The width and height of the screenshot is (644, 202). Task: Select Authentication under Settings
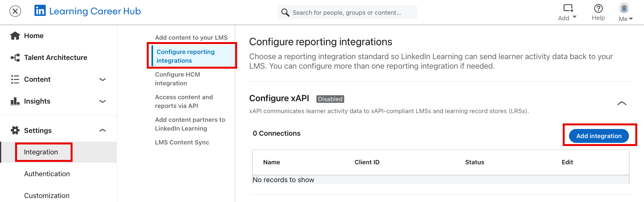click(x=47, y=174)
